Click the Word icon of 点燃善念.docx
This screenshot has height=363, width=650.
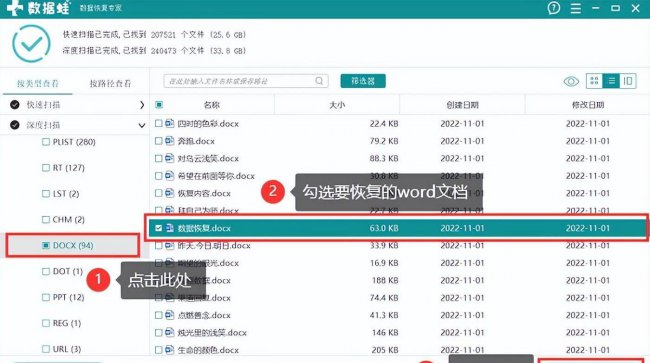(169, 315)
